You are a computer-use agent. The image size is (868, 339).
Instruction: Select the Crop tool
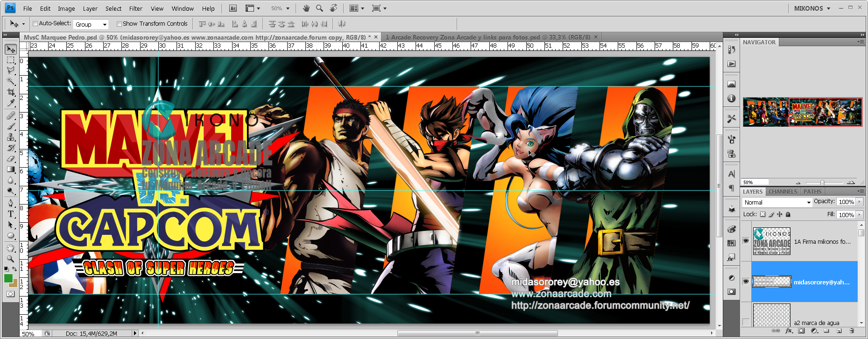[x=11, y=92]
